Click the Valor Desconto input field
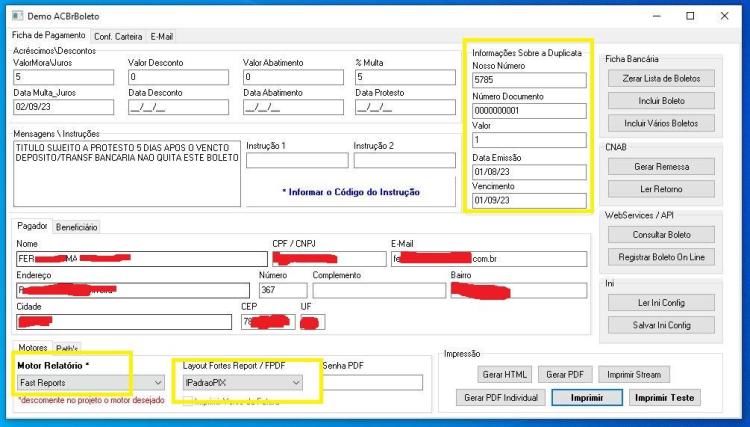Viewport: 750px width, 427px height. pos(178,77)
